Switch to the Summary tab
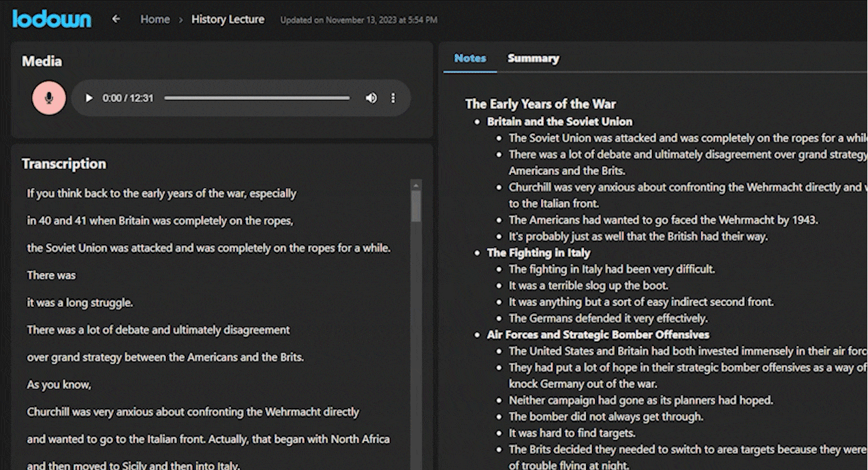The image size is (868, 470). coord(533,58)
